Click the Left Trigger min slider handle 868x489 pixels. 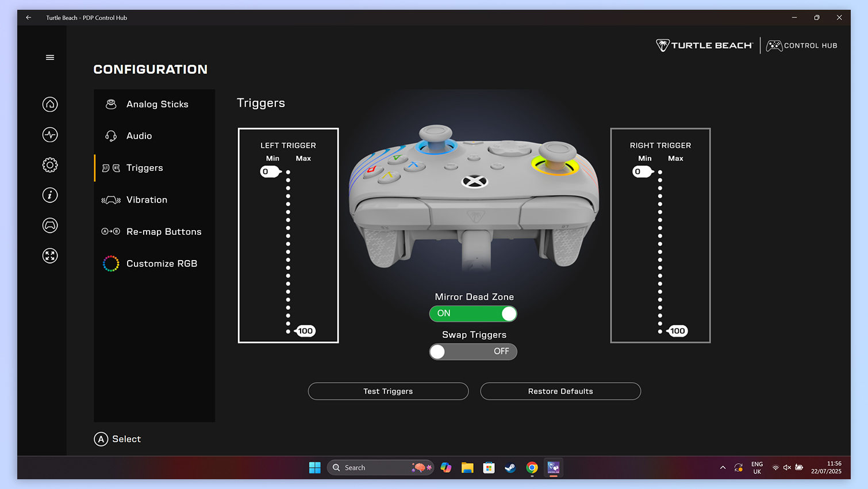tap(270, 171)
